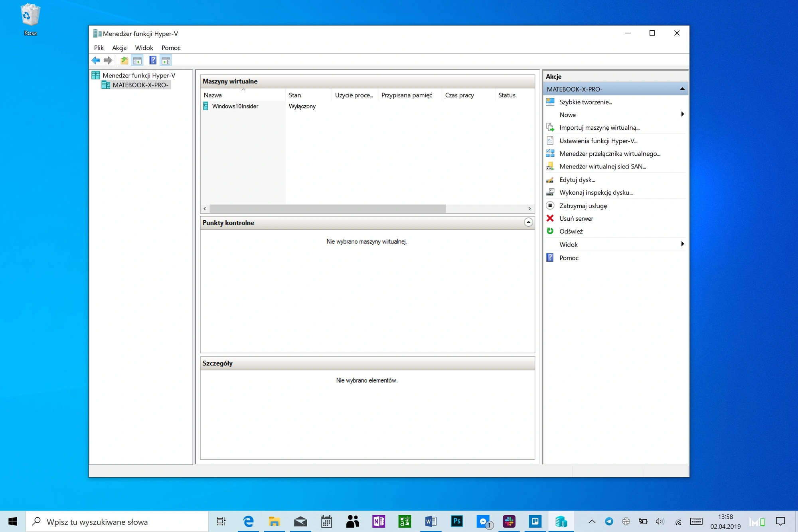Image resolution: width=798 pixels, height=532 pixels.
Task: Open Photoshop from the taskbar
Action: click(457, 521)
